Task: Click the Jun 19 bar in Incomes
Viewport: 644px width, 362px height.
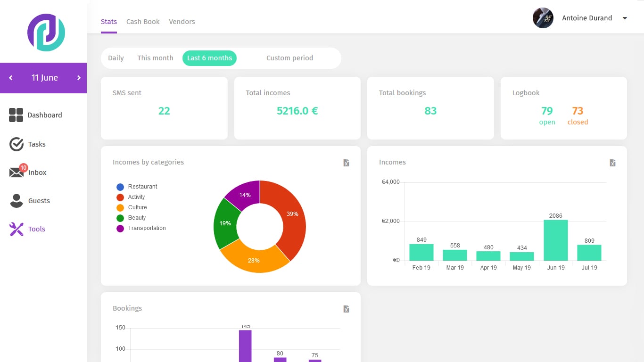Action: coord(555,240)
